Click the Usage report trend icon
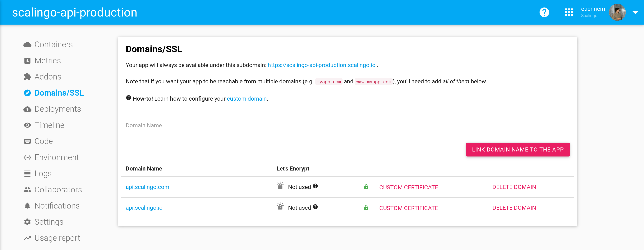This screenshot has width=644, height=250. click(x=27, y=238)
